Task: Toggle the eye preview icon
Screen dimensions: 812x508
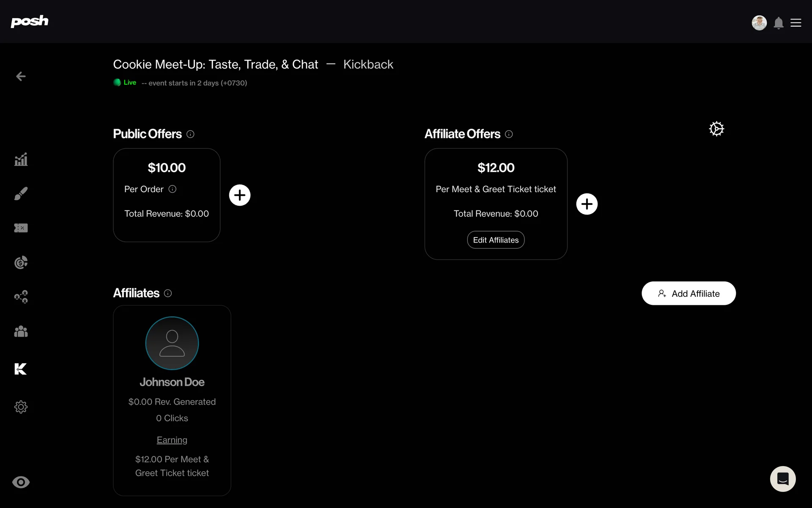Action: click(x=21, y=482)
